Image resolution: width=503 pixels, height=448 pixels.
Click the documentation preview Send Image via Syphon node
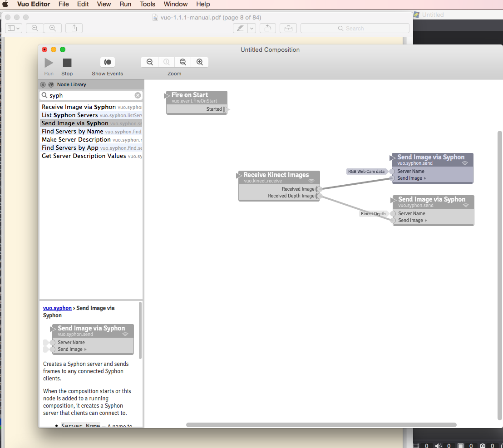[x=93, y=339]
